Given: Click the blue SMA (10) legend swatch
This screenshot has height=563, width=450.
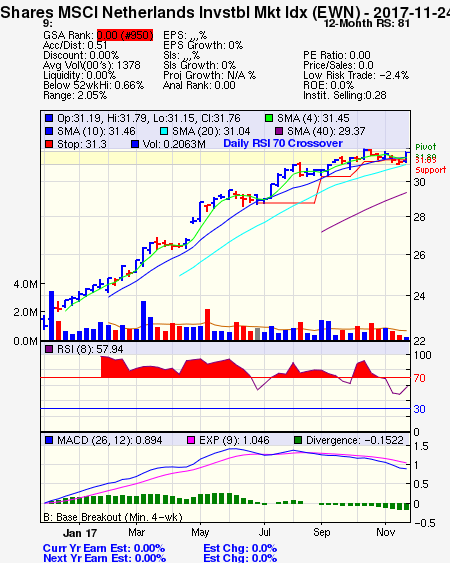Looking at the screenshot, I should (49, 131).
